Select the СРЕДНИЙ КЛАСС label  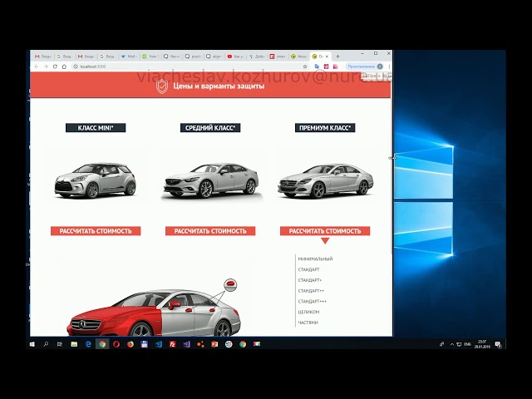(210, 128)
